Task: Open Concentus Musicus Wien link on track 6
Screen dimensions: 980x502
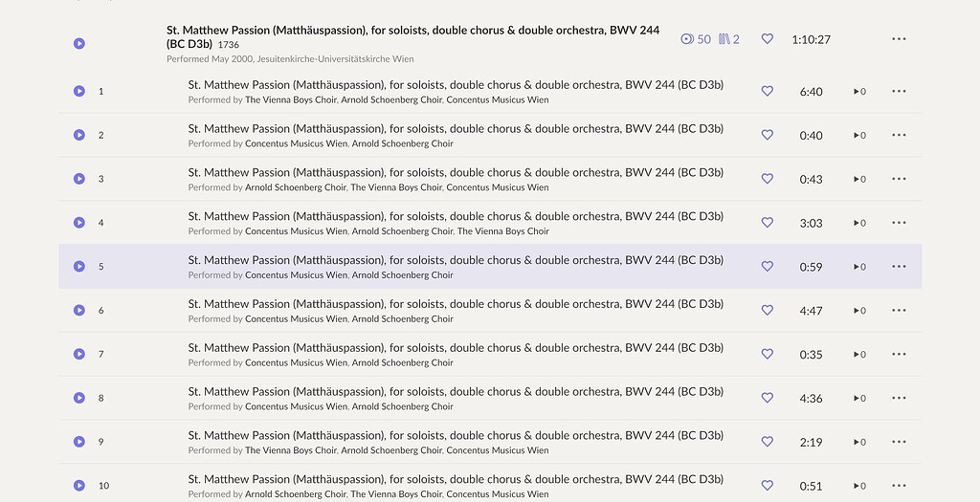Action: (296, 318)
